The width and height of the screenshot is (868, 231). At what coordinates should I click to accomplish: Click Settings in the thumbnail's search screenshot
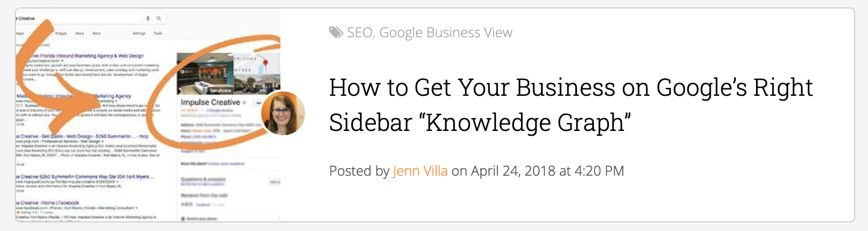(x=139, y=33)
